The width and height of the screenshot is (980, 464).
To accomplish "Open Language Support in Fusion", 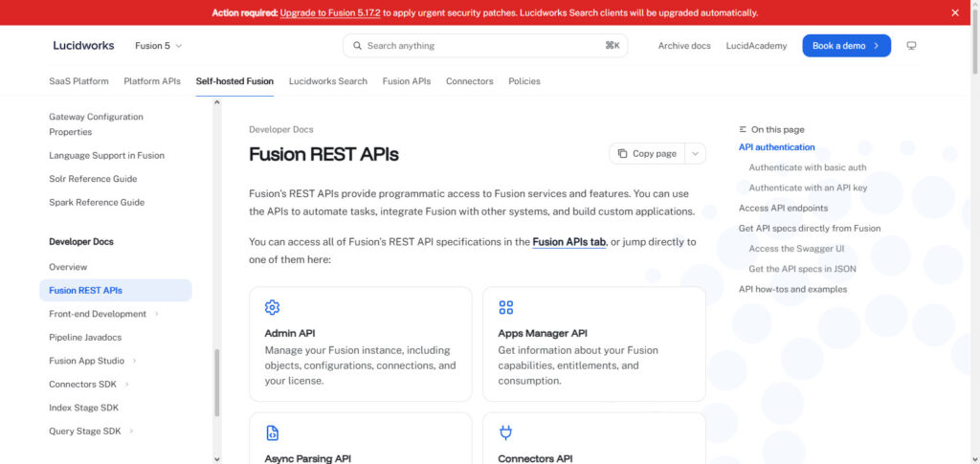I will pyautogui.click(x=107, y=156).
